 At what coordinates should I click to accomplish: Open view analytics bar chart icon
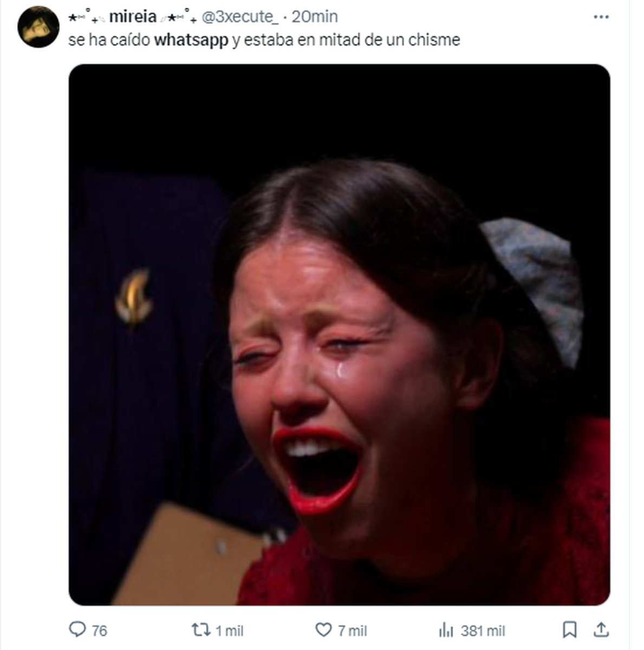(x=445, y=630)
